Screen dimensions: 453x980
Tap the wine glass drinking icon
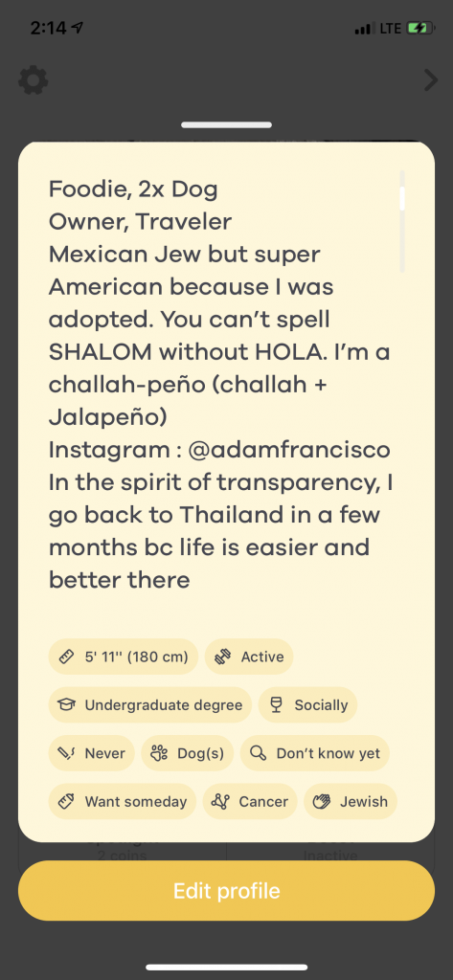point(275,705)
